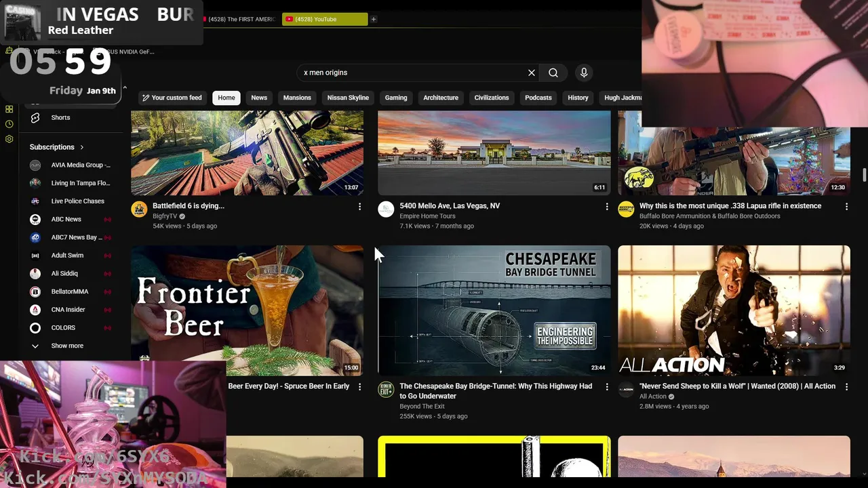
Task: Open more options for Wanted (2008) video
Action: pos(846,387)
